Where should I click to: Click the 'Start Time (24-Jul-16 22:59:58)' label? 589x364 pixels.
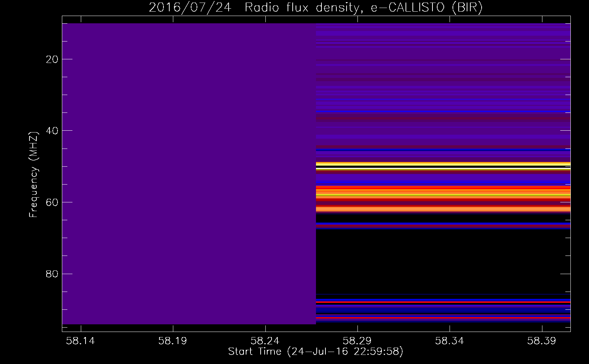(x=316, y=352)
